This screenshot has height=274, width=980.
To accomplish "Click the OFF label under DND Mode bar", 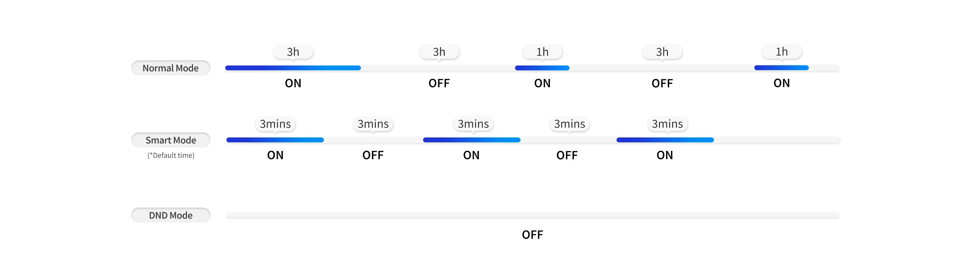I will [x=532, y=235].
